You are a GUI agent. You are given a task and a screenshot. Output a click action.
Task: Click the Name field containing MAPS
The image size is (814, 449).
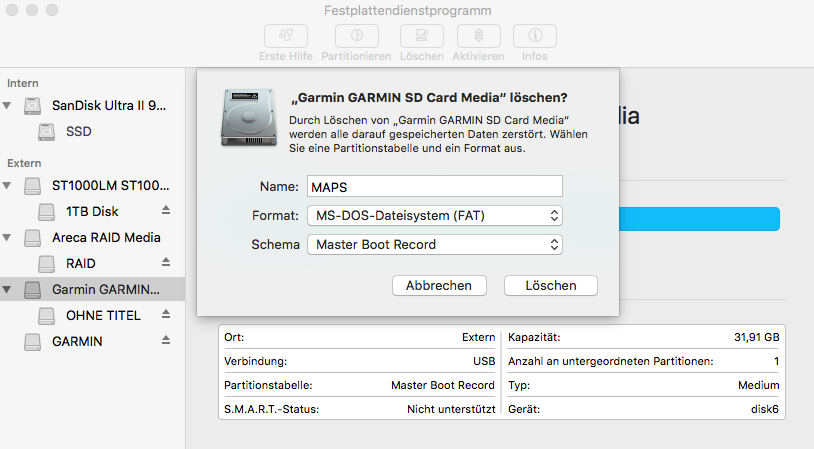(x=435, y=186)
